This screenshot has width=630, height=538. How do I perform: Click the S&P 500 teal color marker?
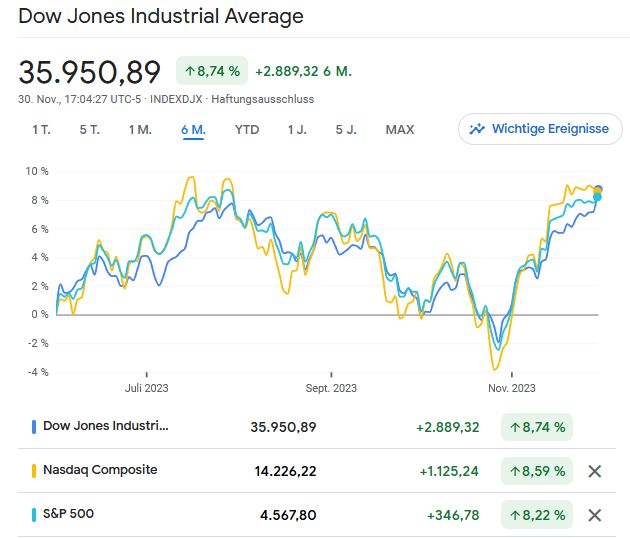click(x=35, y=514)
